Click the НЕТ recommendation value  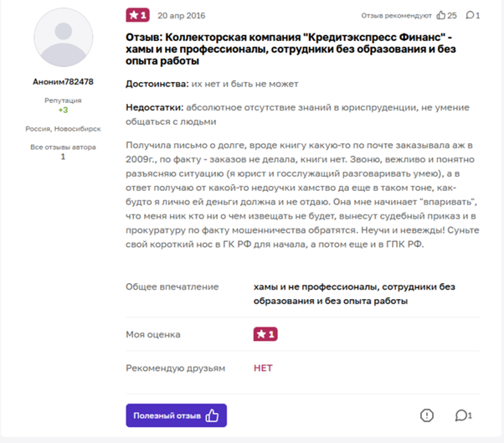tap(263, 368)
